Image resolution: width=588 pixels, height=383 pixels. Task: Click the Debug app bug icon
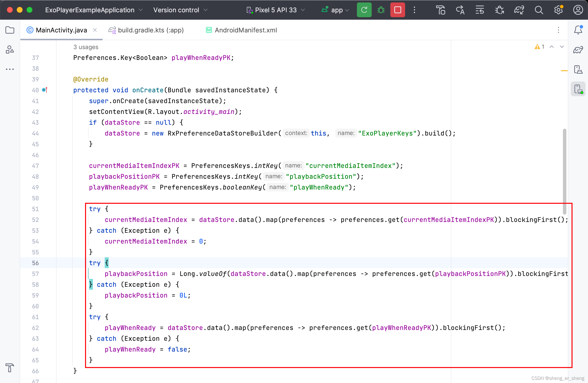[x=381, y=10]
